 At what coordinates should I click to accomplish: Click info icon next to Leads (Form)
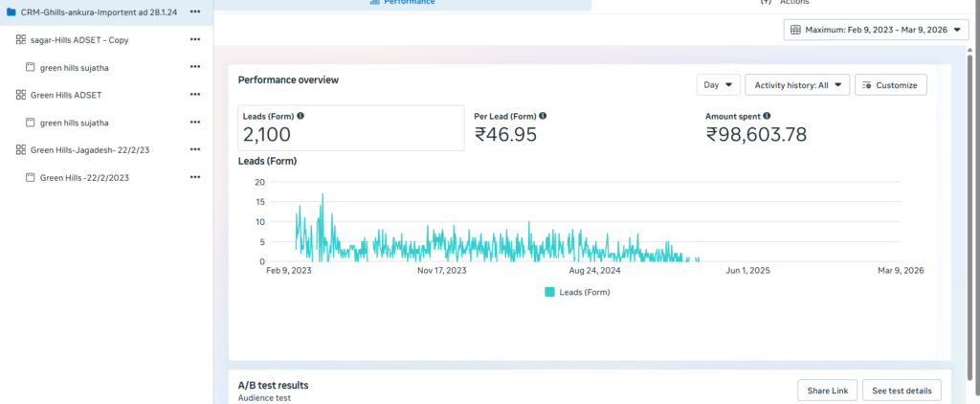tap(301, 116)
